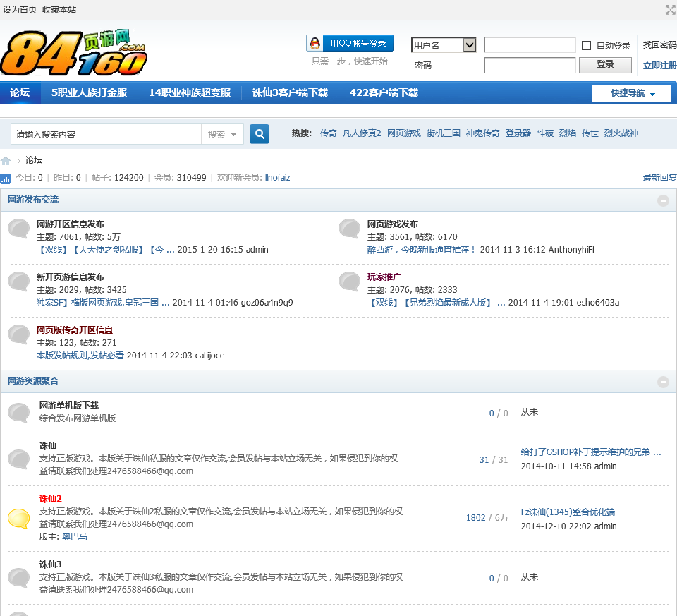Screen dimensions: 677x616
Task: Click hot search term 登录器
Action: coord(518,133)
